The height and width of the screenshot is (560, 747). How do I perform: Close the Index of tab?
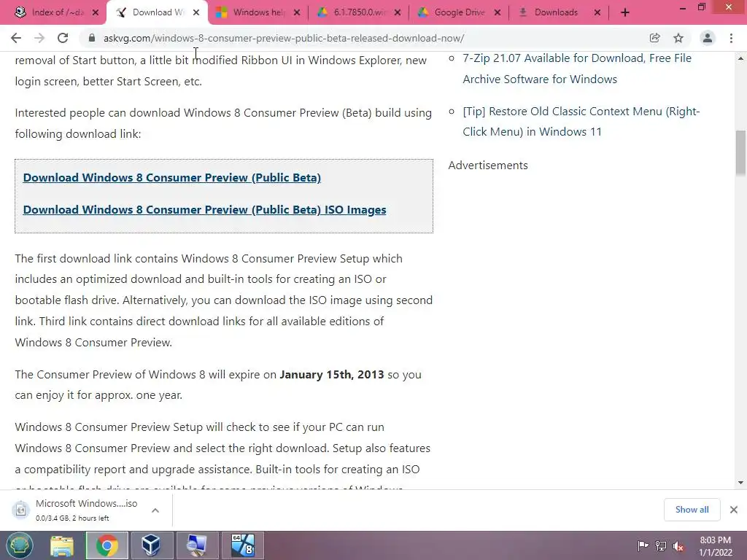pos(96,12)
